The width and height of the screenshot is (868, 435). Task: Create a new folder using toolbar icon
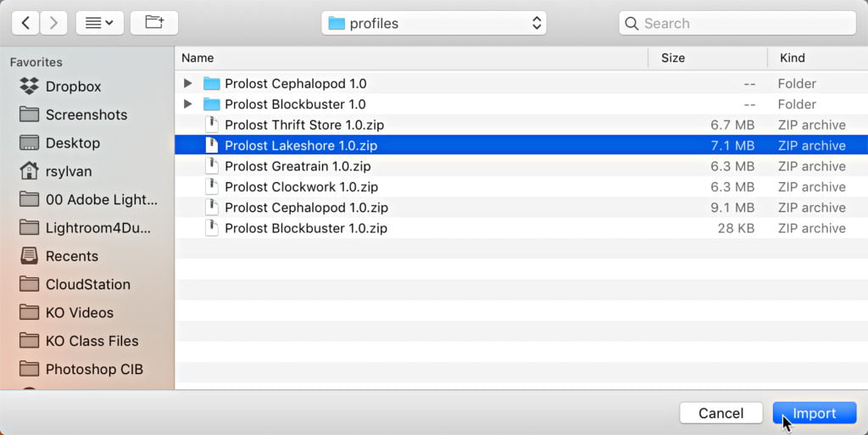pos(154,23)
